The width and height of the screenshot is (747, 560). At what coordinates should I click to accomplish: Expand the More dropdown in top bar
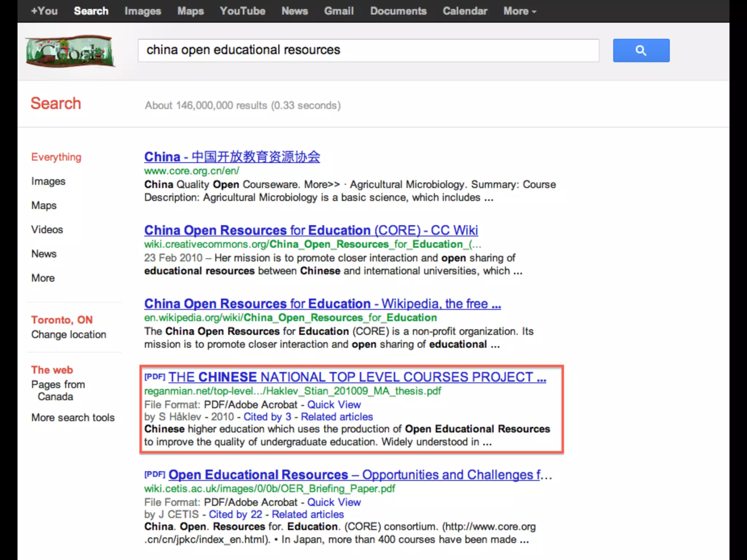(x=519, y=11)
